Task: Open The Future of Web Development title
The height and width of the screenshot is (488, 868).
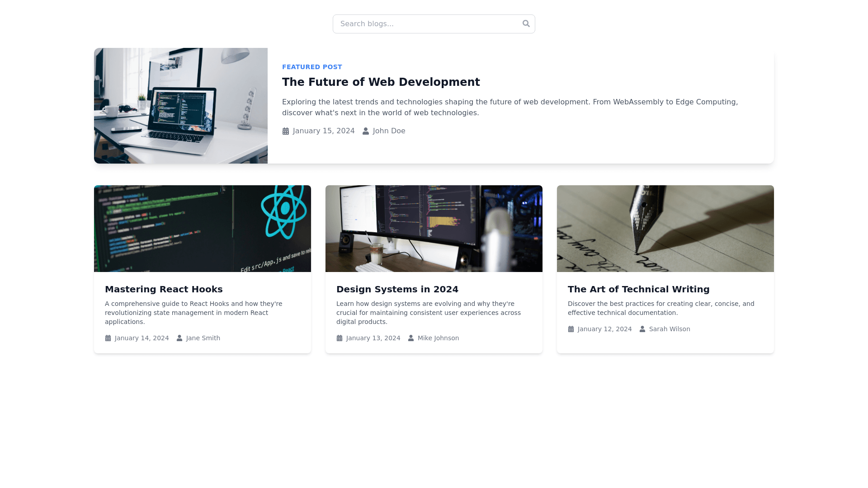Action: click(381, 82)
